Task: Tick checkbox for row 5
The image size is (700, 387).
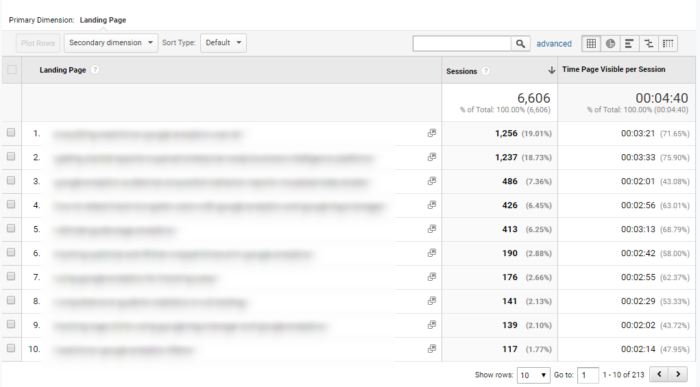Action: coord(11,229)
